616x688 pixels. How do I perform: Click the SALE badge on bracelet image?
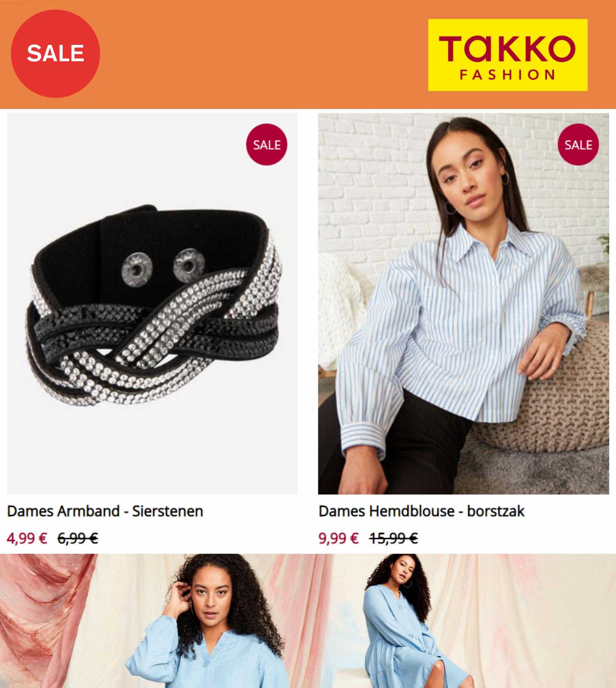pyautogui.click(x=266, y=145)
